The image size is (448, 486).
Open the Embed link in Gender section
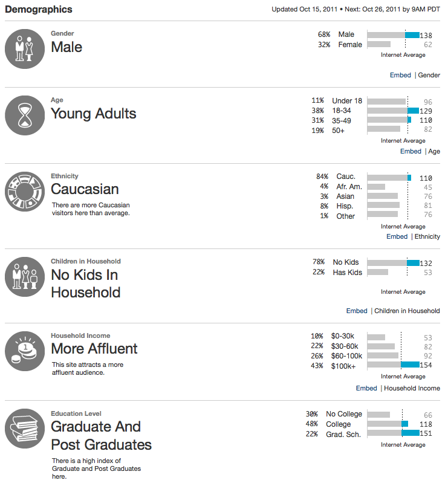400,75
